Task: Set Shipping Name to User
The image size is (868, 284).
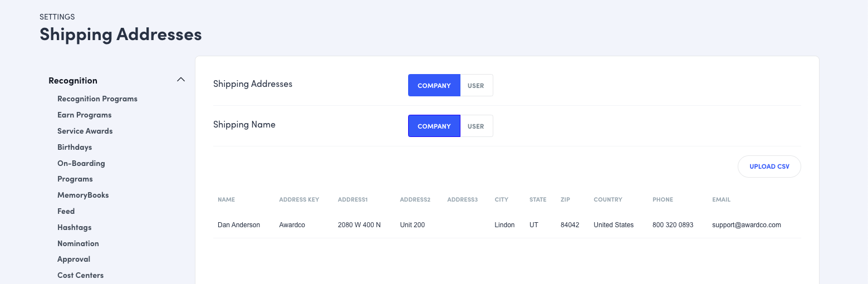Action: click(476, 126)
